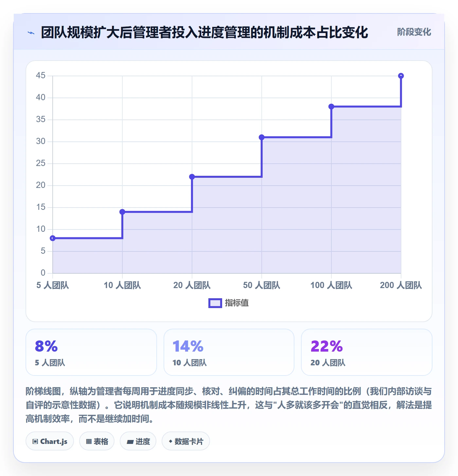Click the x-axis label 50 人团队
This screenshot has height=476, width=458.
262,285
